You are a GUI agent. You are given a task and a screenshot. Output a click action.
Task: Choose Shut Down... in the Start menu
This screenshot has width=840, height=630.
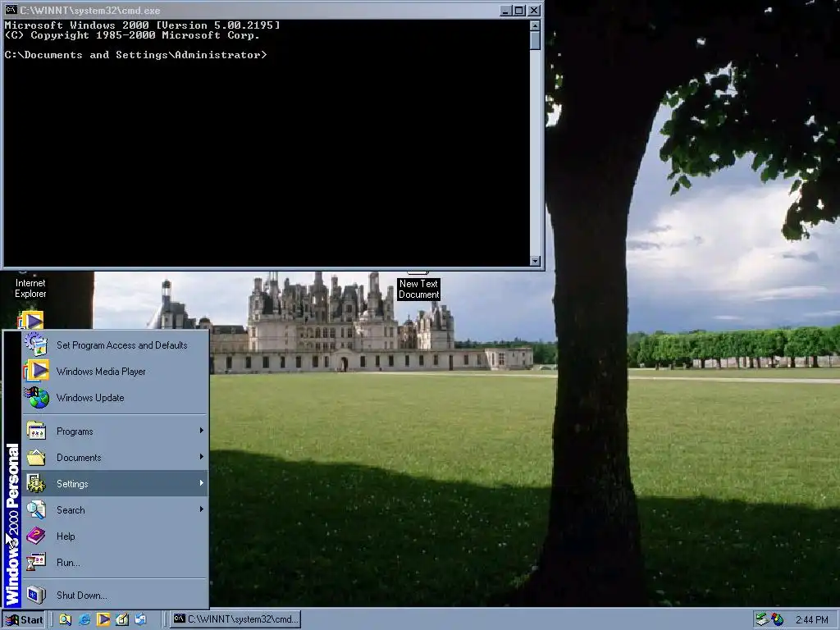[x=115, y=596]
